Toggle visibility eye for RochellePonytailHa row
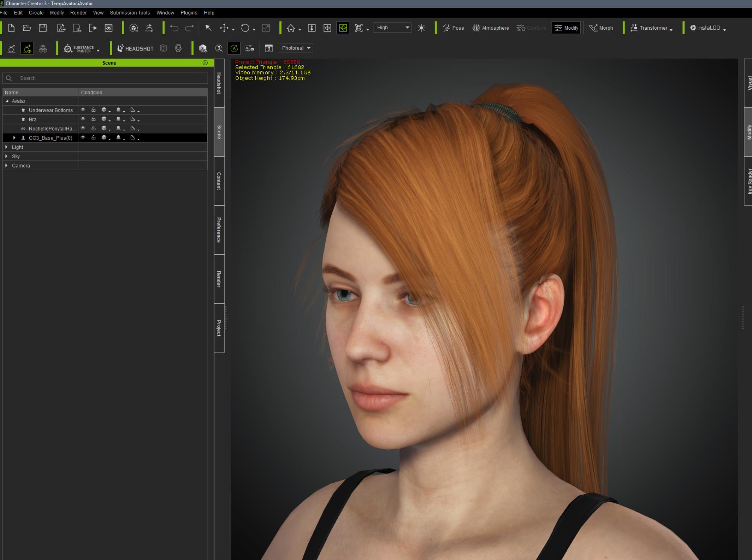752x560 pixels. tap(83, 128)
